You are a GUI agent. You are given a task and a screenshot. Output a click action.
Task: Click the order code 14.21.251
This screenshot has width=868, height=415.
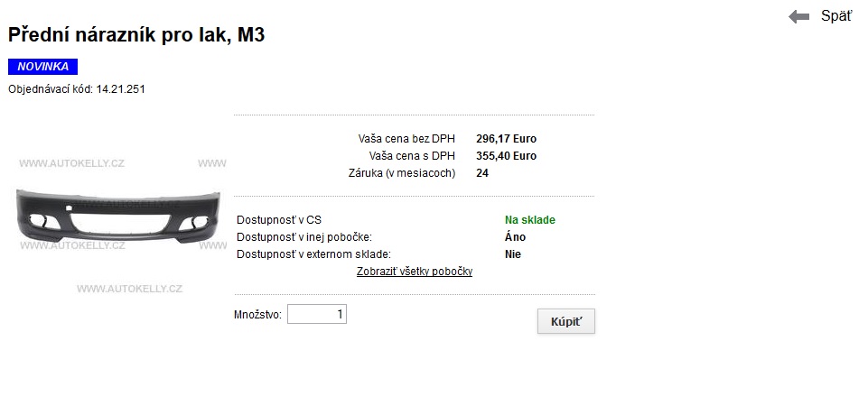(x=121, y=89)
